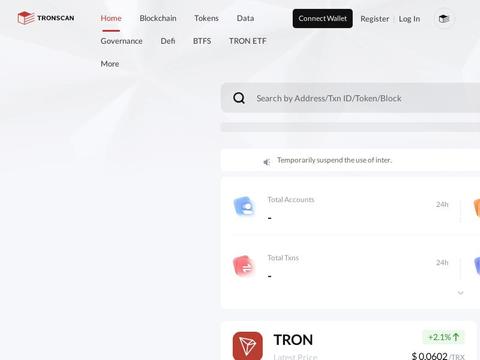Open the Blockchain menu
480x360 pixels.
pyautogui.click(x=158, y=18)
